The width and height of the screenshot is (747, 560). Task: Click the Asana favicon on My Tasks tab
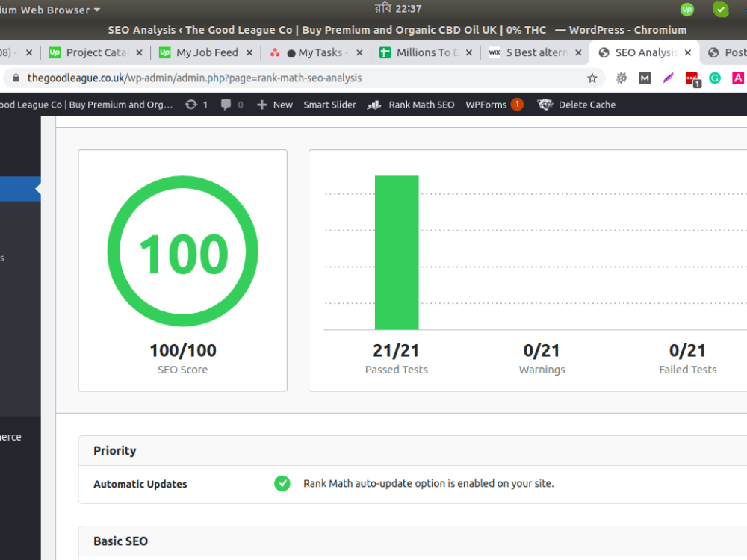[275, 52]
